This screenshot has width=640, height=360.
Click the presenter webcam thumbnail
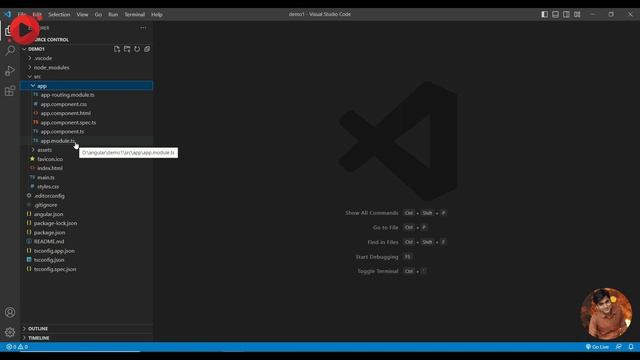pyautogui.click(x=606, y=313)
